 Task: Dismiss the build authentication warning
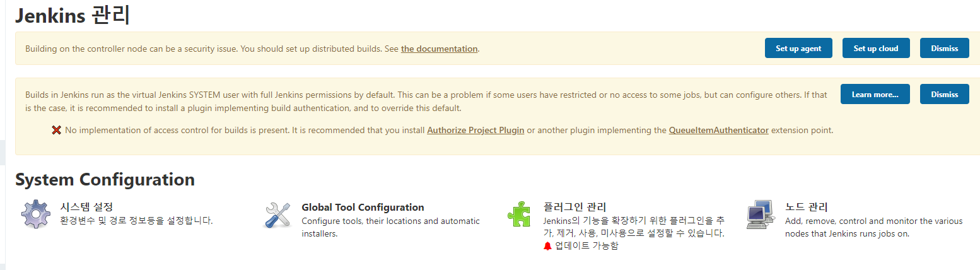click(x=944, y=94)
